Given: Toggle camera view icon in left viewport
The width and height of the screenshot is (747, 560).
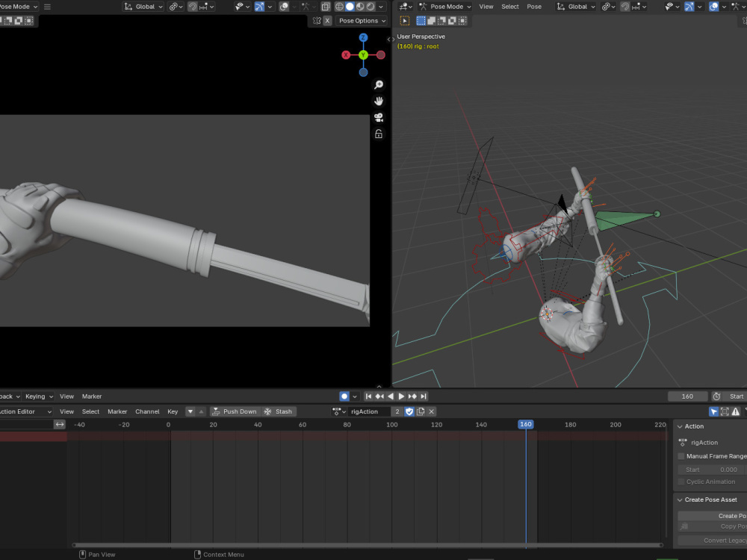Looking at the screenshot, I should 379,118.
